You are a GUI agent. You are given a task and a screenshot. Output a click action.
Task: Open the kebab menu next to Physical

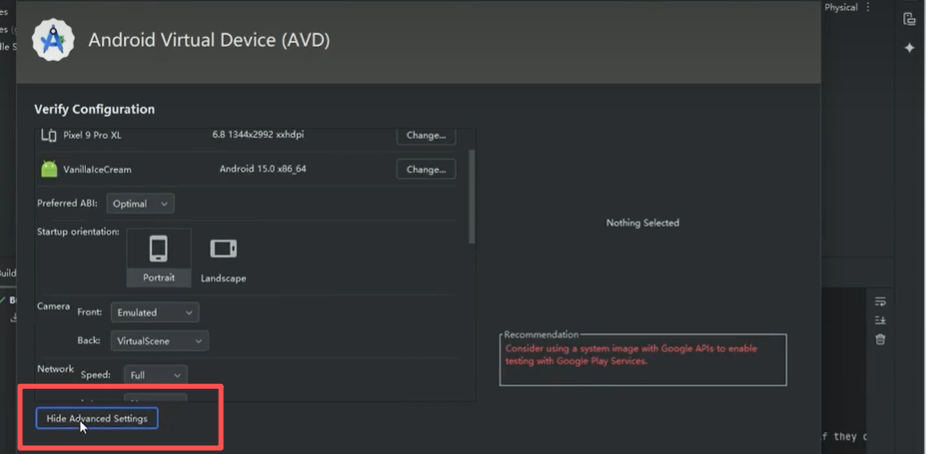(x=868, y=8)
